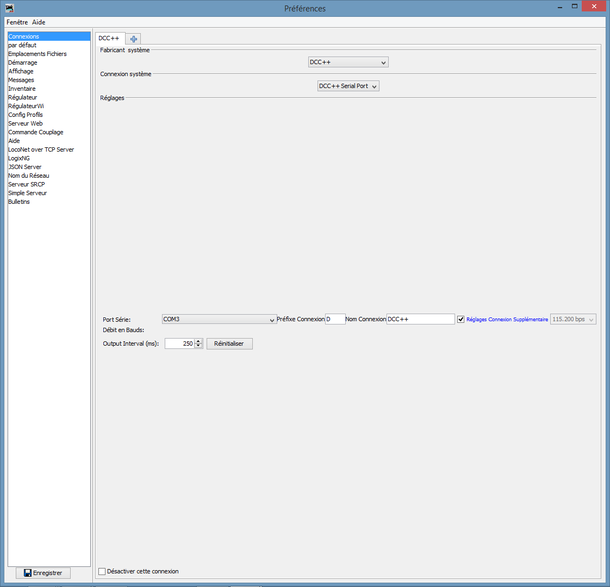Screen dimensions: 610x587
Task: Select Inventaire in the preferences list
Action: pos(49,89)
